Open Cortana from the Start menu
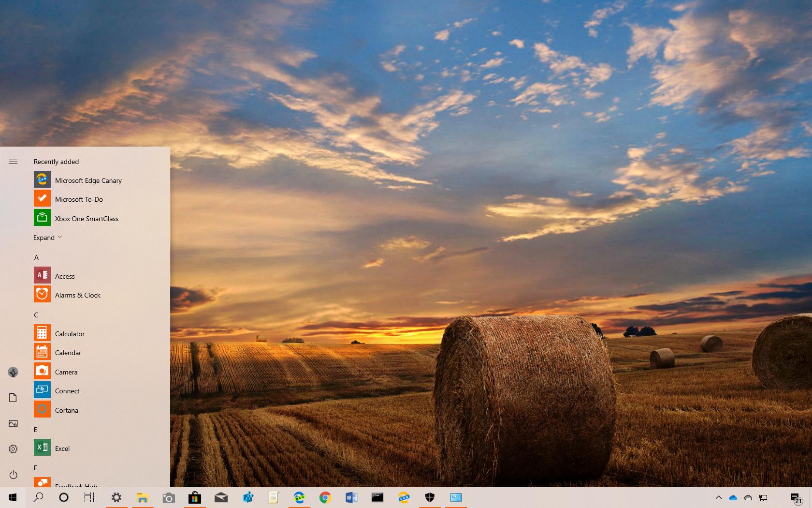 [x=66, y=410]
